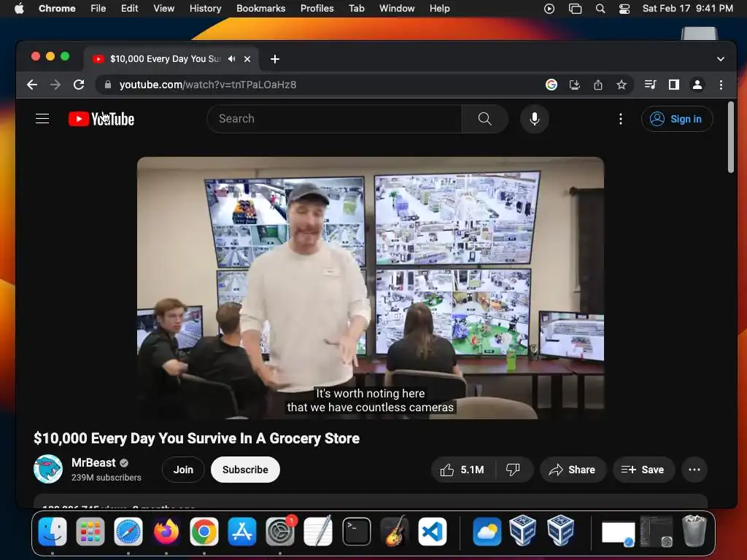The height and width of the screenshot is (560, 747).
Task: Open Chrome profile avatar menu
Action: [x=697, y=85]
